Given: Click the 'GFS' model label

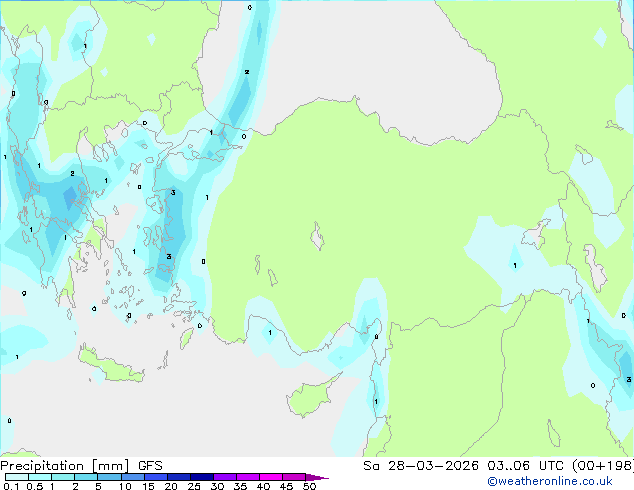Looking at the screenshot, I should [x=150, y=466].
